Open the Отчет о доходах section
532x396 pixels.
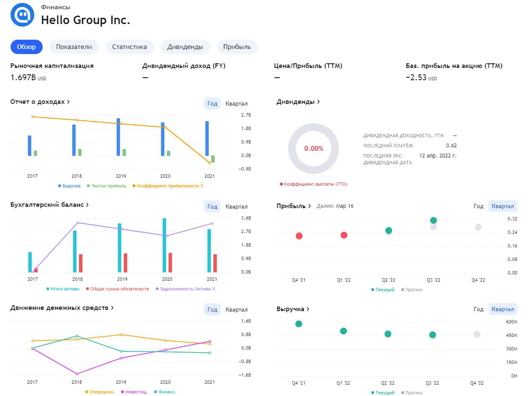pyautogui.click(x=40, y=102)
